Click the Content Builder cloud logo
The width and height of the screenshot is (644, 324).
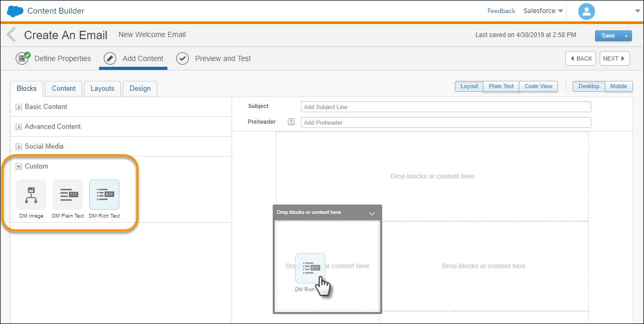tap(14, 10)
